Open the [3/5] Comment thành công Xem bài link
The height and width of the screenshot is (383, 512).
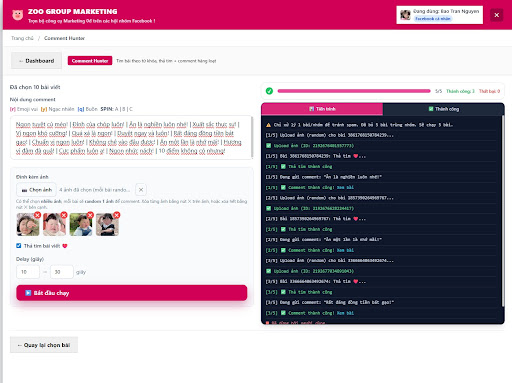345,313
